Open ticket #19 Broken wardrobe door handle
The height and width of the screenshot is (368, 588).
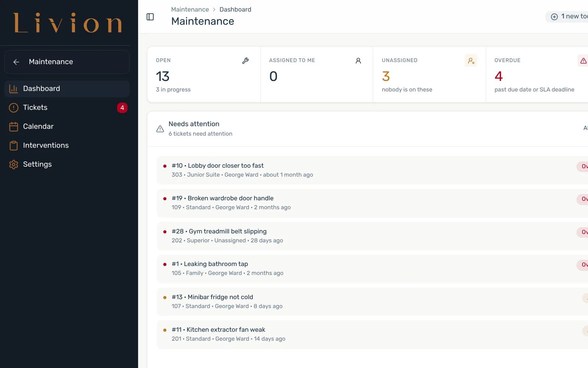(372, 203)
